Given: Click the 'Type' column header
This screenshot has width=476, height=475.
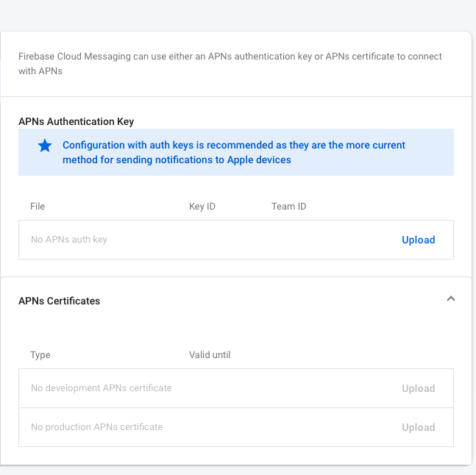Looking at the screenshot, I should [40, 355].
